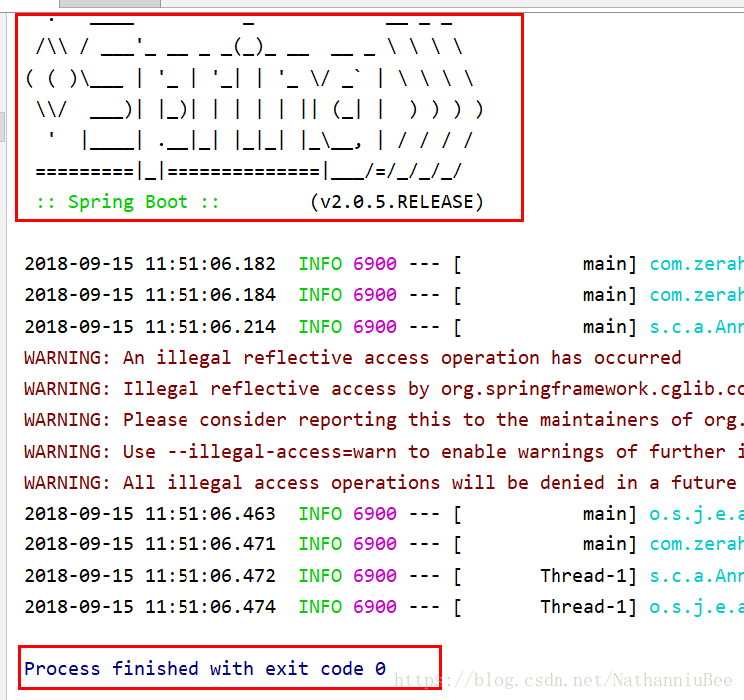The height and width of the screenshot is (700, 744).
Task: Click the 'com.zerah' logger on the 11:51:06.182 line
Action: 696,264
